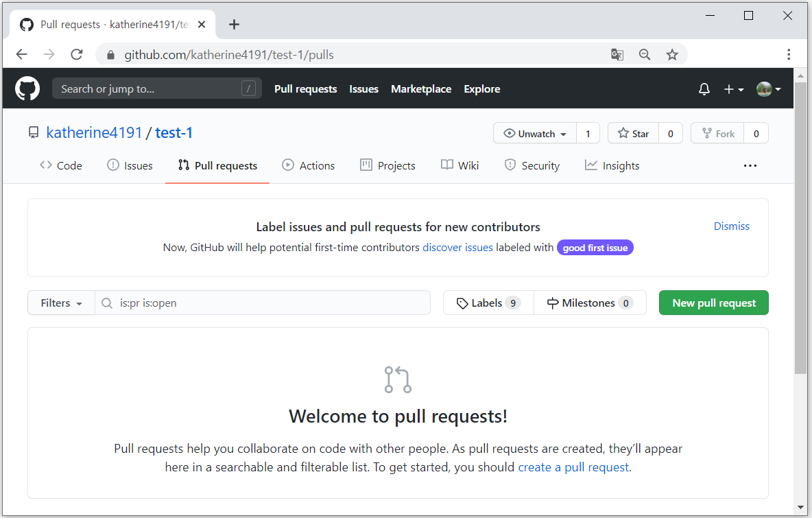Follow the discover issues link
This screenshot has width=812, height=518.
458,248
